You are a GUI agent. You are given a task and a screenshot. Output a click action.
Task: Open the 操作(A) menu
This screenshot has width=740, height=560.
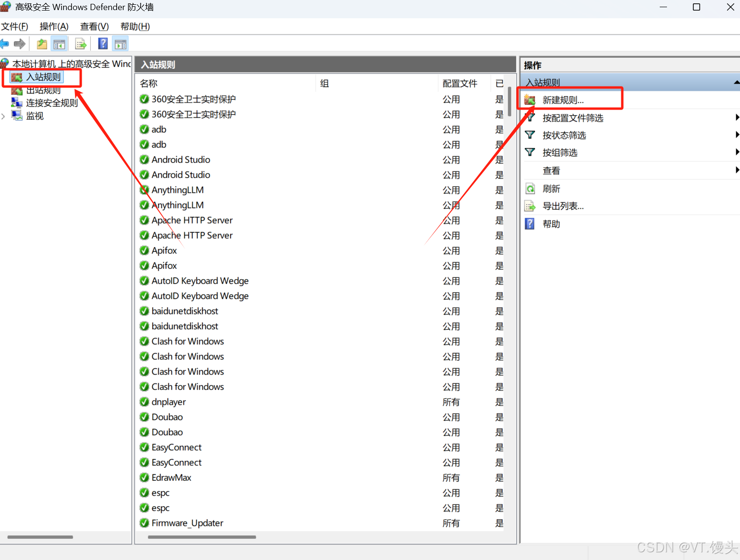[x=54, y=26]
